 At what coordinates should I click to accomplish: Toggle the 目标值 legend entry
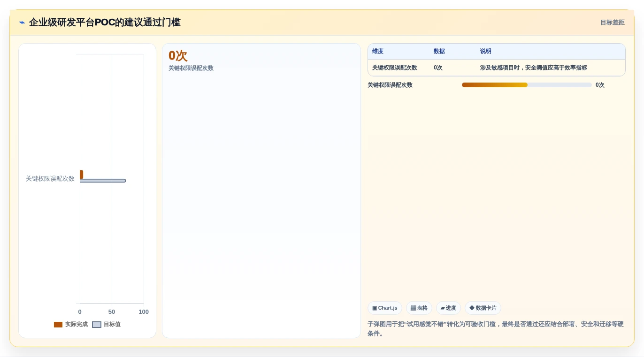pos(107,324)
